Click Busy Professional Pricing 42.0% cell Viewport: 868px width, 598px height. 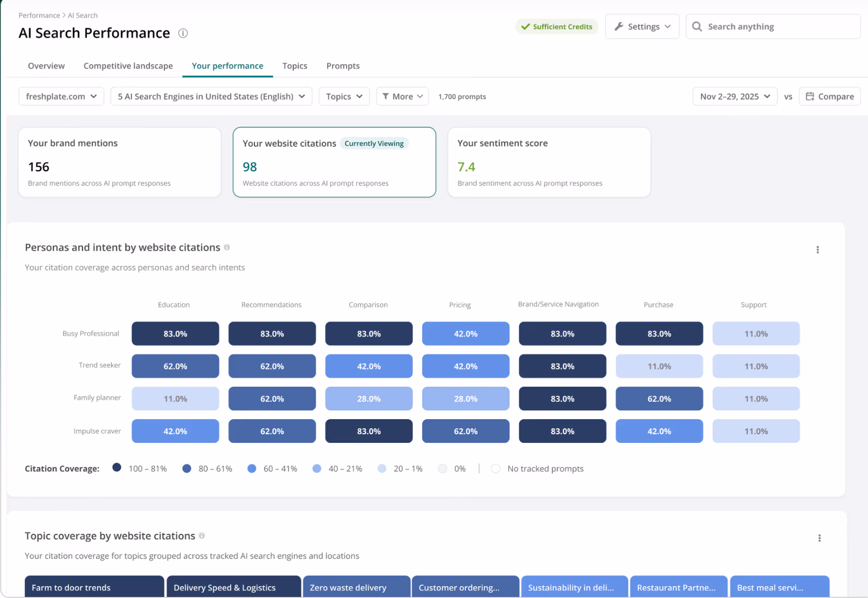pos(466,334)
